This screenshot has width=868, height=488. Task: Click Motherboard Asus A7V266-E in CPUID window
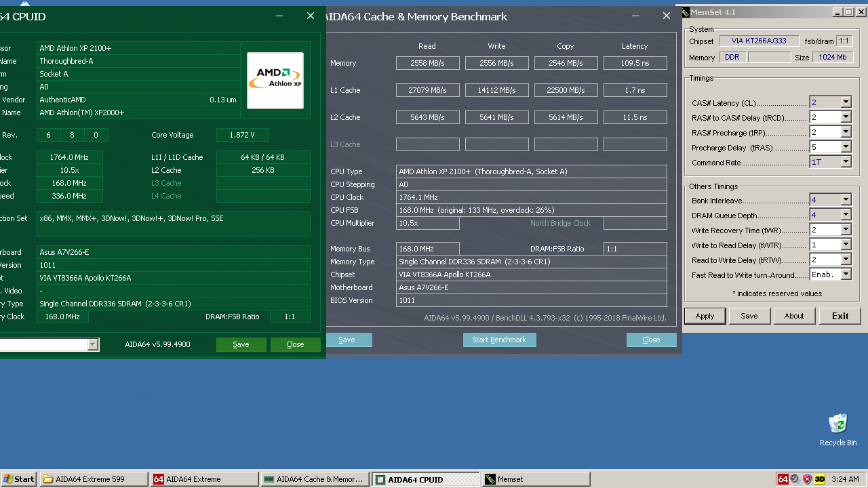[x=174, y=252]
